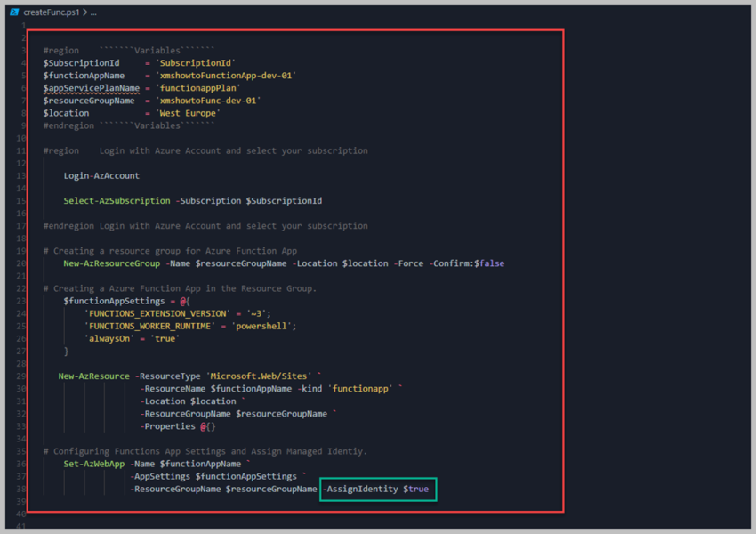Click the PowerShell file icon in breadcrumb

pos(14,12)
